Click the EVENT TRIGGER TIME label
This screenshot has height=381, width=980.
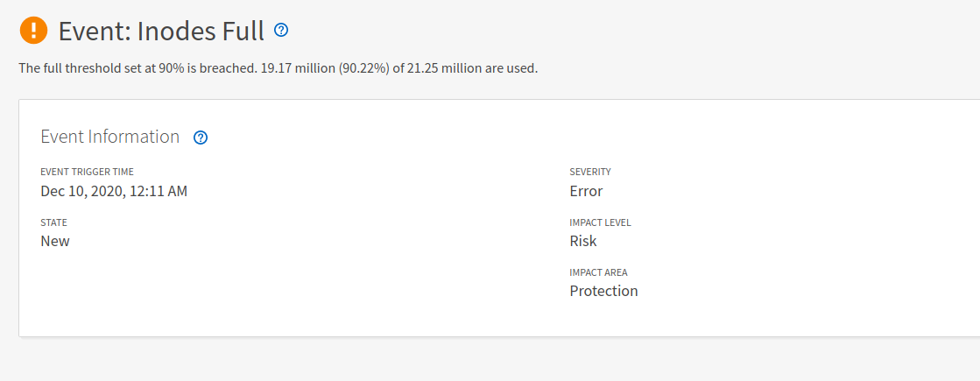(87, 172)
